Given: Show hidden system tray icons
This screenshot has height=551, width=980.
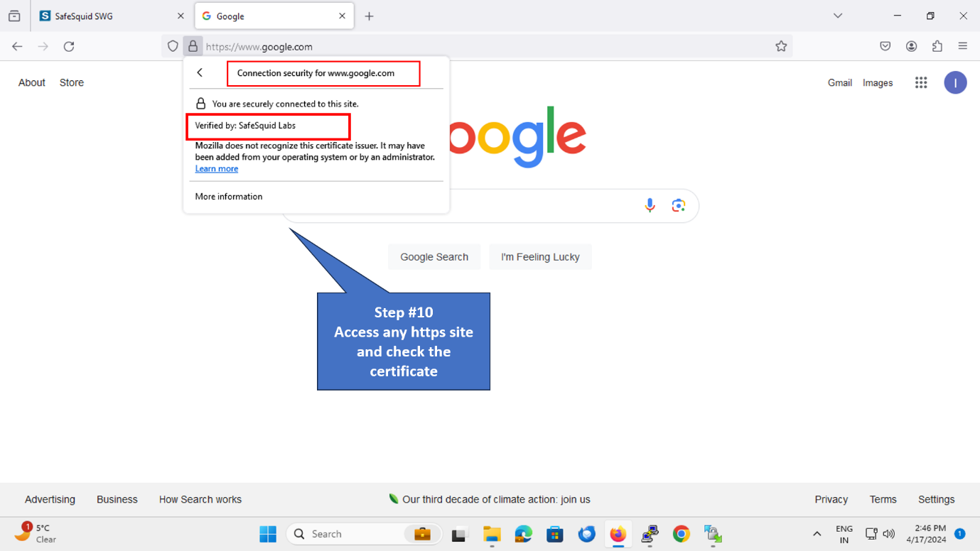Looking at the screenshot, I should pyautogui.click(x=817, y=534).
